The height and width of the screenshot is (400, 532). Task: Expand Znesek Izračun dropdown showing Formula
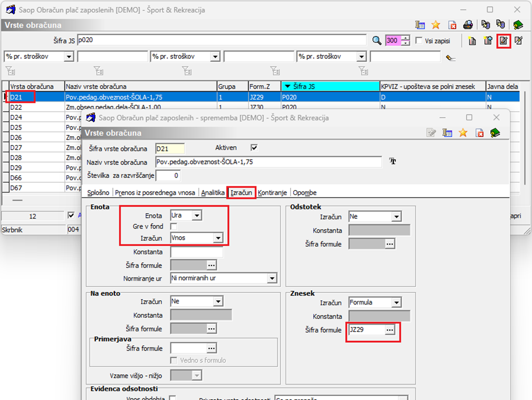pyautogui.click(x=396, y=303)
